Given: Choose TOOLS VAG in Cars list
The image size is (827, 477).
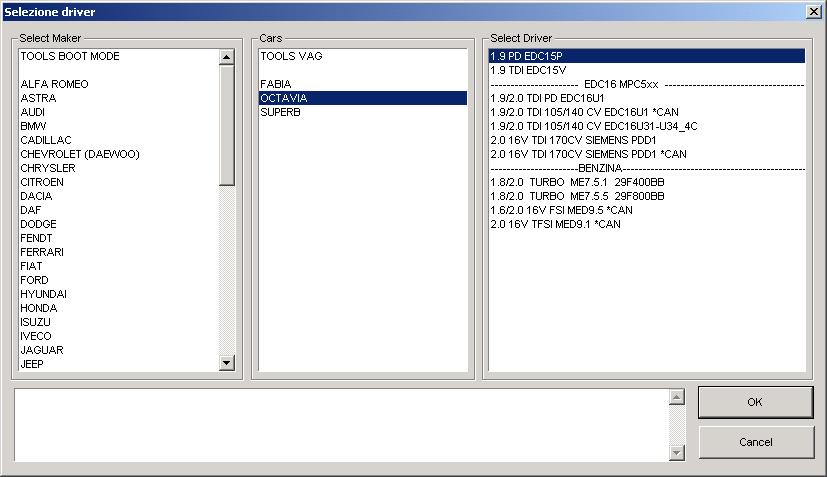Looking at the screenshot, I should tap(363, 56).
